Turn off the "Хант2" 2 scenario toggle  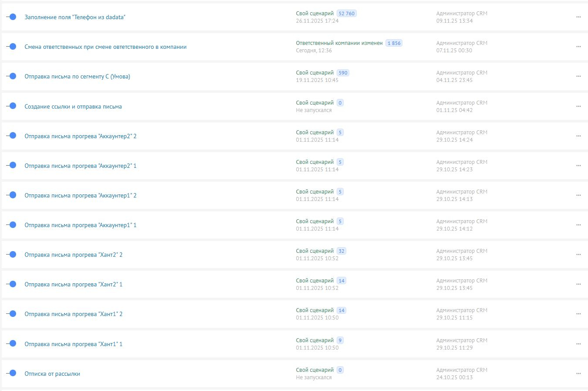(x=12, y=254)
